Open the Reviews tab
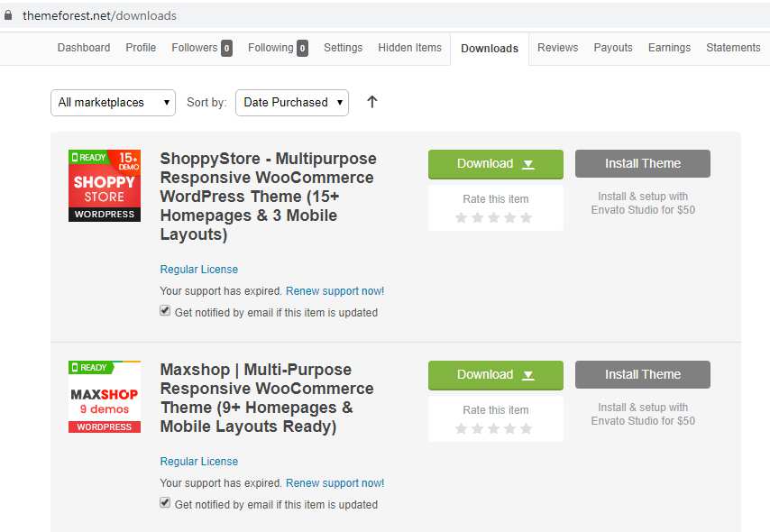Image resolution: width=770 pixels, height=532 pixels. pos(558,48)
